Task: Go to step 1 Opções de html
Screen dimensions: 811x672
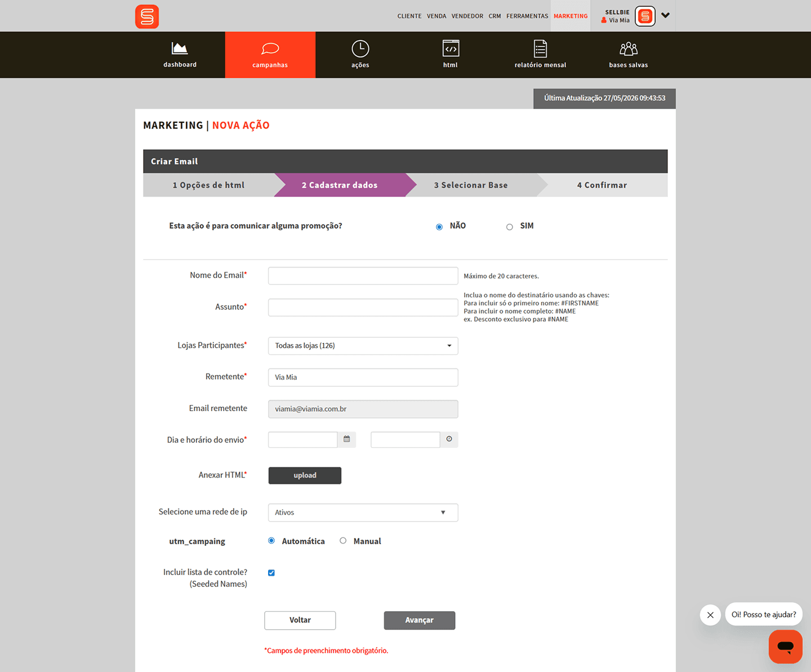Action: 209,185
